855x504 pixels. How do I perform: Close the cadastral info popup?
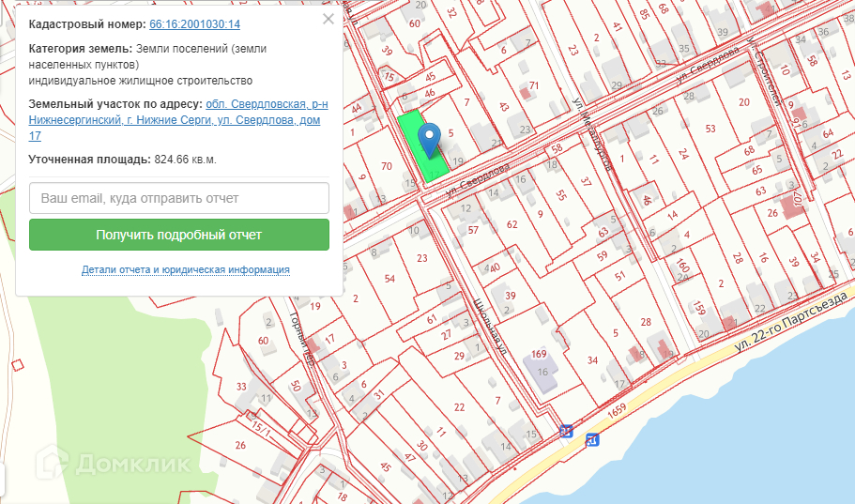click(328, 19)
